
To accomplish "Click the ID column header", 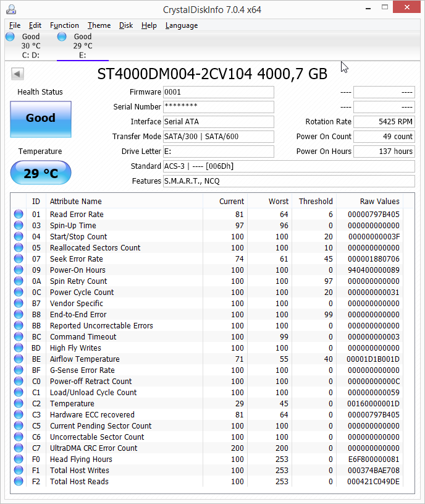I will 36,201.
